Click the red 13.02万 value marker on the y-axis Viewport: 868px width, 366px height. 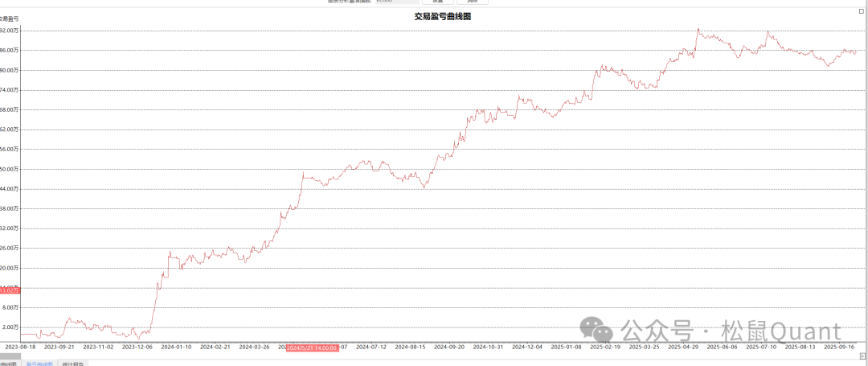9,290
